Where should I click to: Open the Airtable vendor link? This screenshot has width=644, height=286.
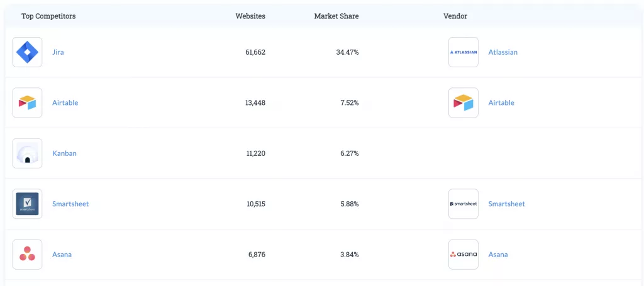pyautogui.click(x=501, y=102)
